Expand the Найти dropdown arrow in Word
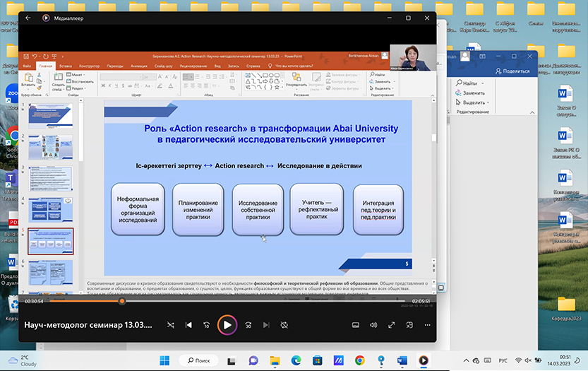This screenshot has height=371, width=588. [482, 83]
